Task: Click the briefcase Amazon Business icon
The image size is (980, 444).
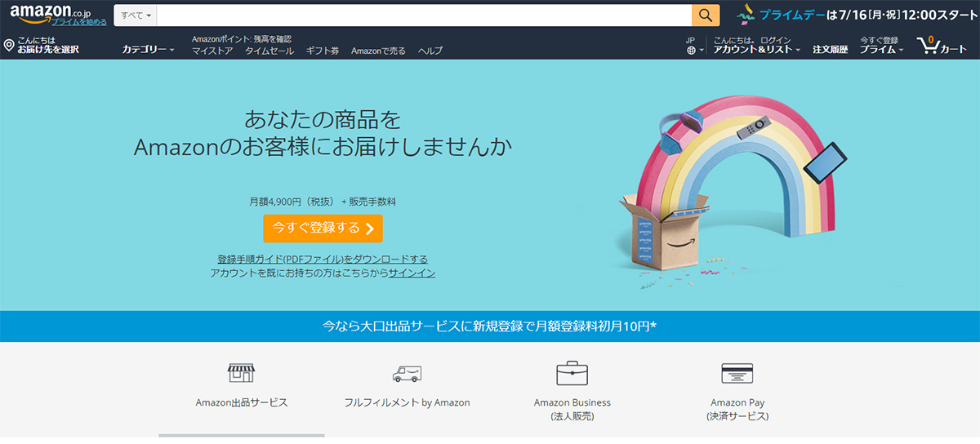Action: click(572, 374)
